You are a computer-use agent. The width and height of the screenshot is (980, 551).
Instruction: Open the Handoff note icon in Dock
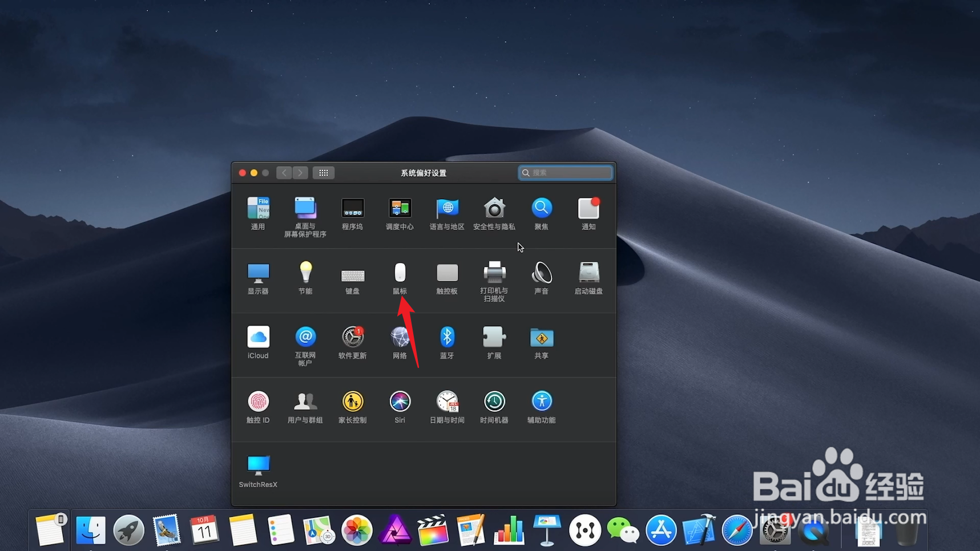(50, 529)
